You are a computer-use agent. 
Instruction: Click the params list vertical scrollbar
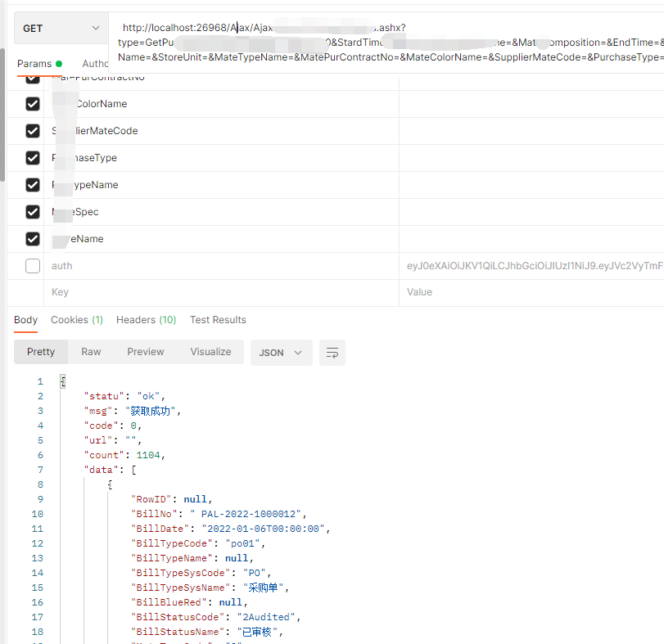pyautogui.click(x=2, y=123)
